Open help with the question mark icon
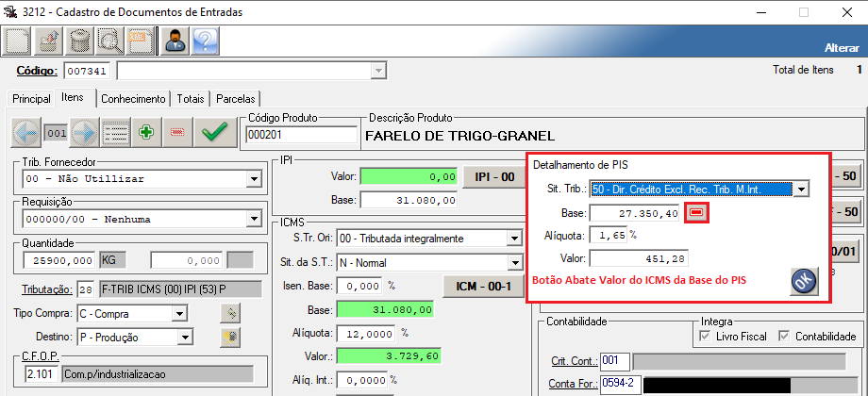The height and width of the screenshot is (396, 868). point(205,41)
